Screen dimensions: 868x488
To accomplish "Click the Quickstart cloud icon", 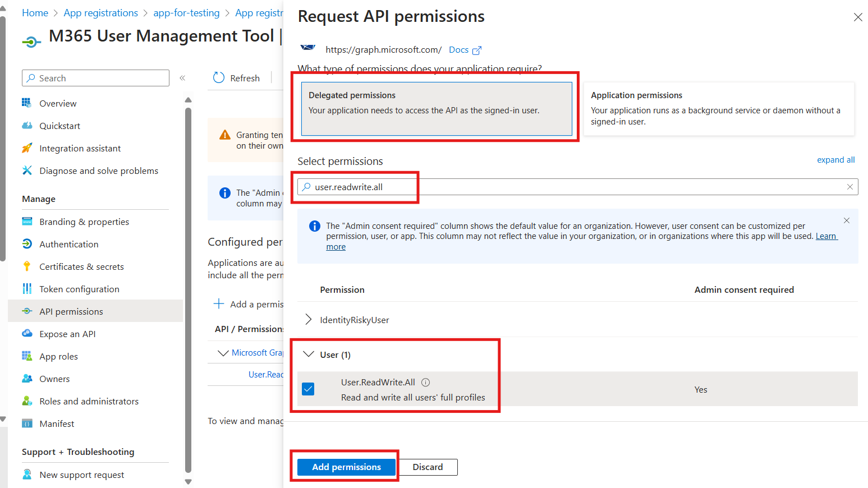I will (26, 125).
